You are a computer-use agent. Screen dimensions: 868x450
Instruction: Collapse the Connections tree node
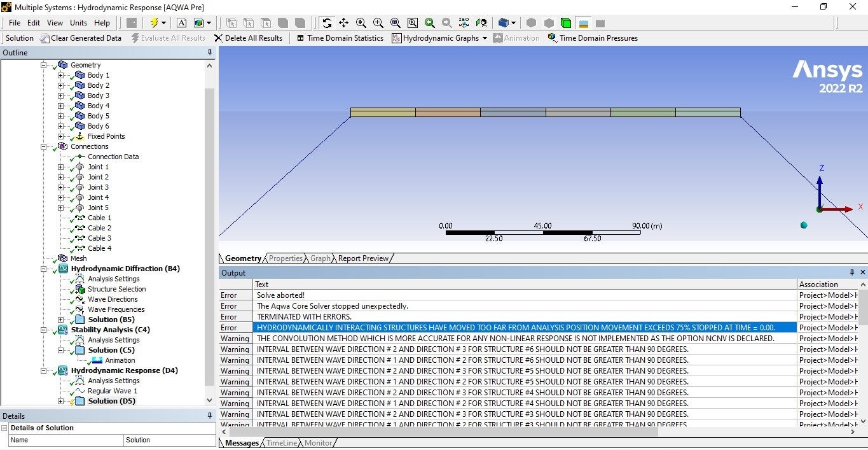pyautogui.click(x=45, y=146)
